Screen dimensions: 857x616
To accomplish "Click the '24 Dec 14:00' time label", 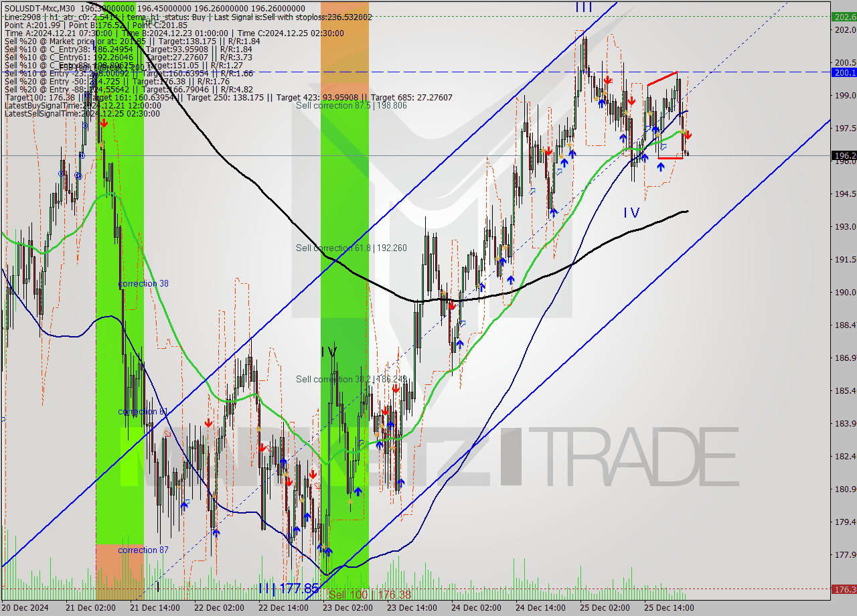I will coord(540,608).
